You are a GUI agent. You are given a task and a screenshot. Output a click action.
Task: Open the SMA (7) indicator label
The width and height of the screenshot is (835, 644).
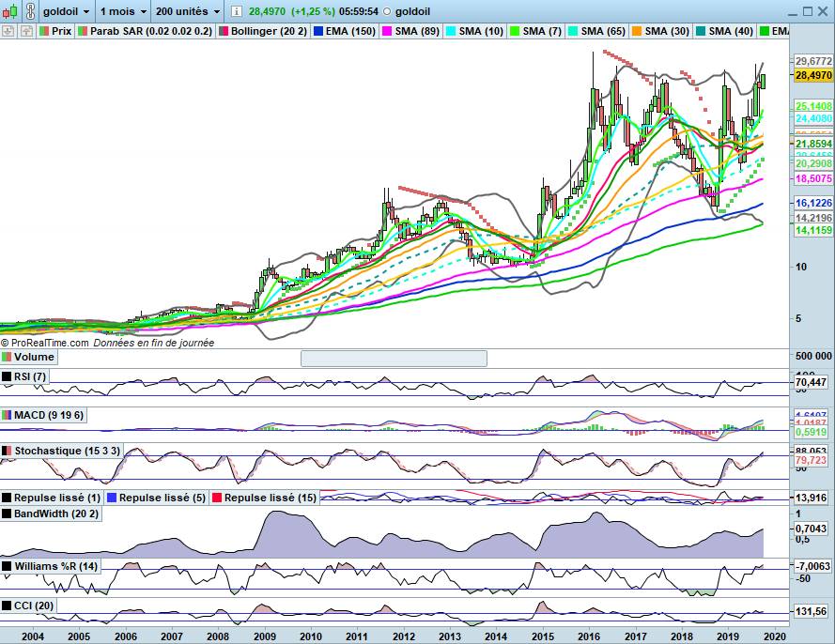pos(535,31)
